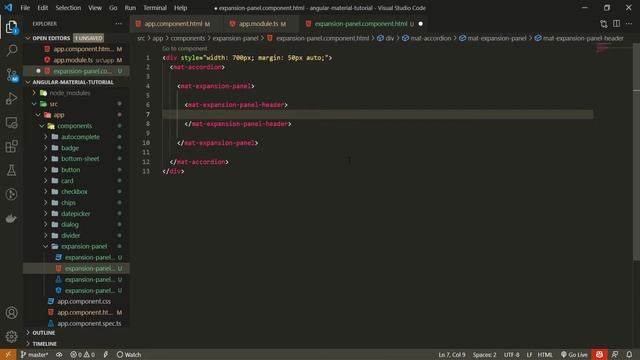
Task: Open the Explorer view in activity bar
Action: pyautogui.click(x=11, y=27)
